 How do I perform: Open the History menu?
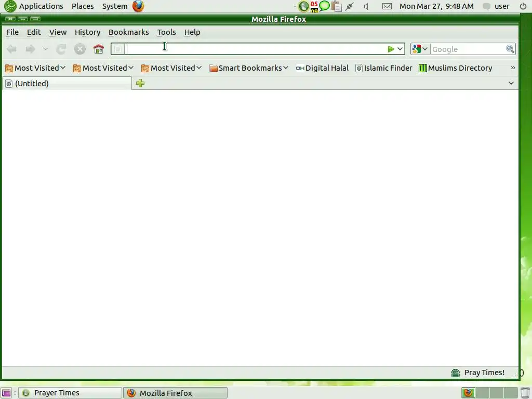point(87,32)
